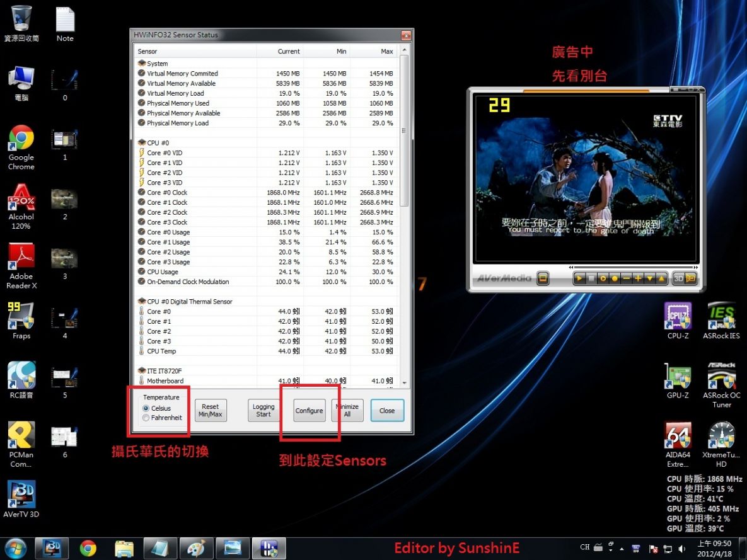This screenshot has width=747, height=560.
Task: Select the CPU #0 group row
Action: pos(267,143)
